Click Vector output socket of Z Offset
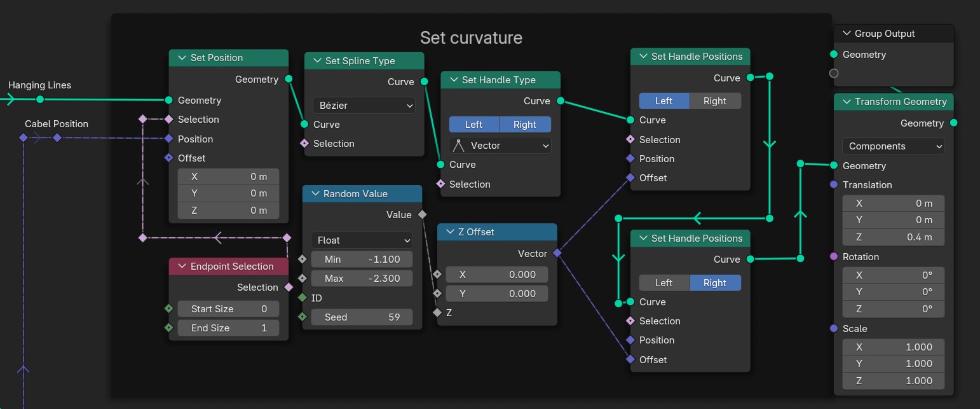This screenshot has height=409, width=980. (557, 253)
